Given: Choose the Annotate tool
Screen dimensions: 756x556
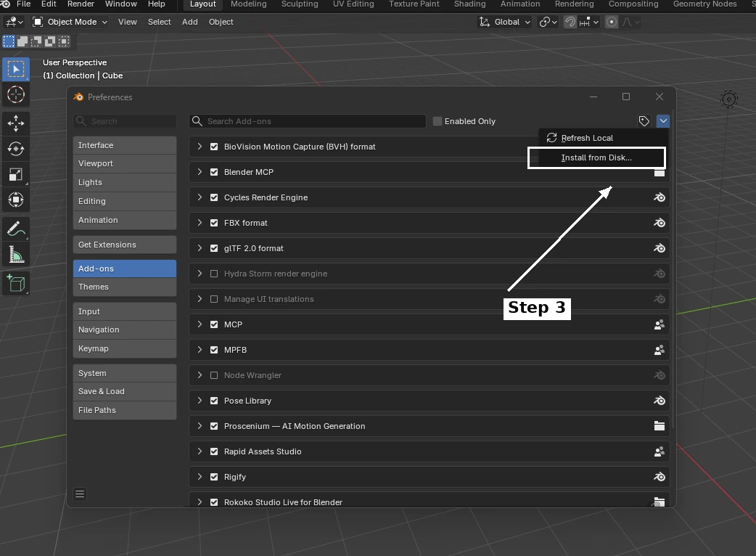Looking at the screenshot, I should [x=16, y=229].
